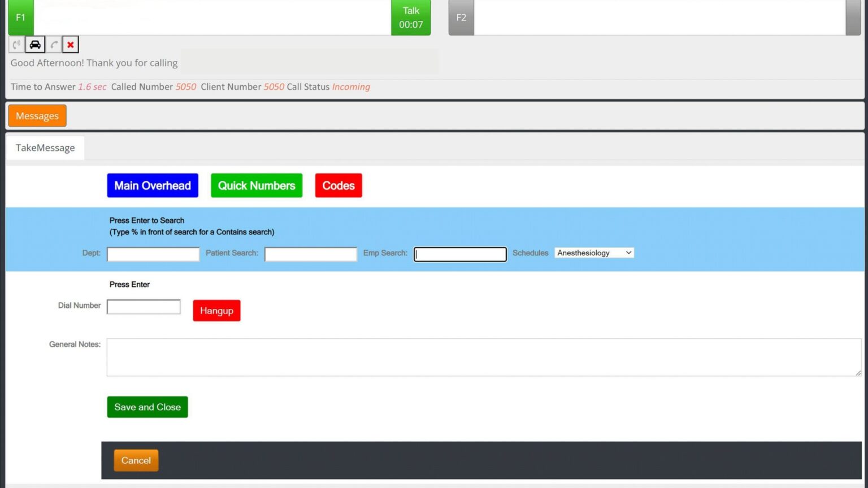Switch to the TakeMessage tab
The width and height of the screenshot is (868, 488).
tap(45, 147)
